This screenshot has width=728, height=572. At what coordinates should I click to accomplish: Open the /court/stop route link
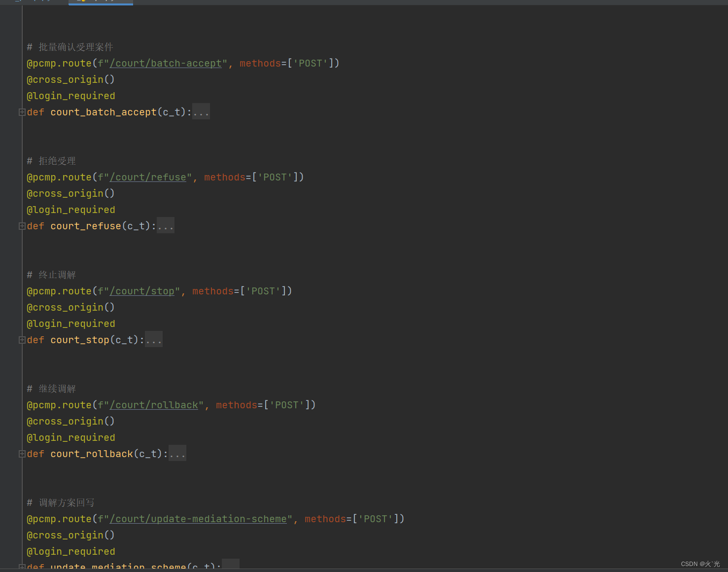coord(142,291)
